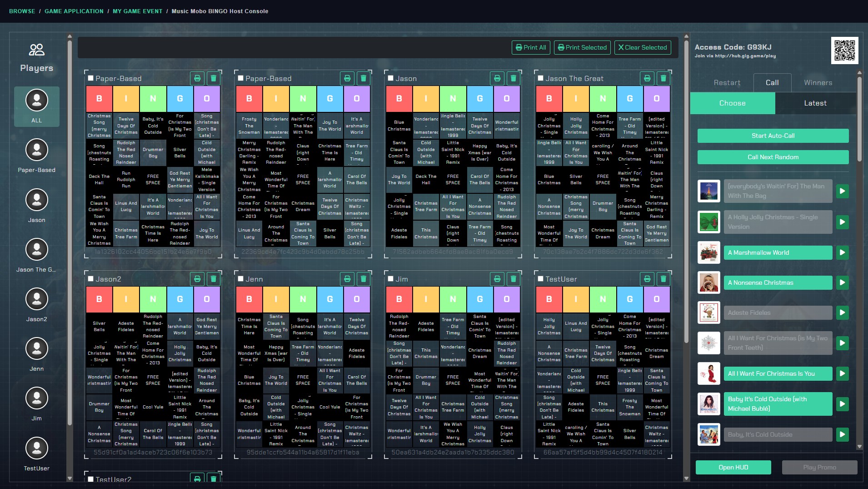
Task: Click the printer icon on Jason's card
Action: [497, 78]
